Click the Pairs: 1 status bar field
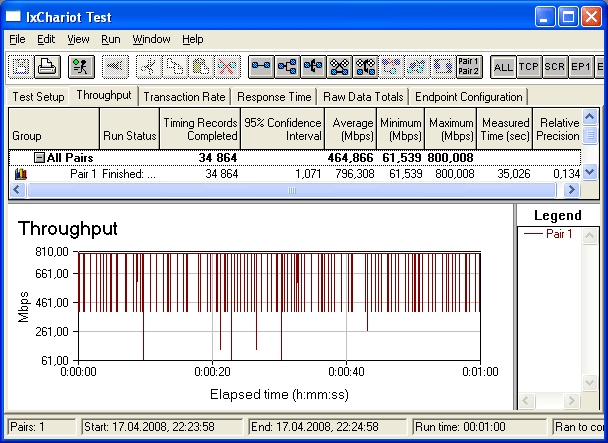Viewport: 608px width, 443px height. [41, 427]
